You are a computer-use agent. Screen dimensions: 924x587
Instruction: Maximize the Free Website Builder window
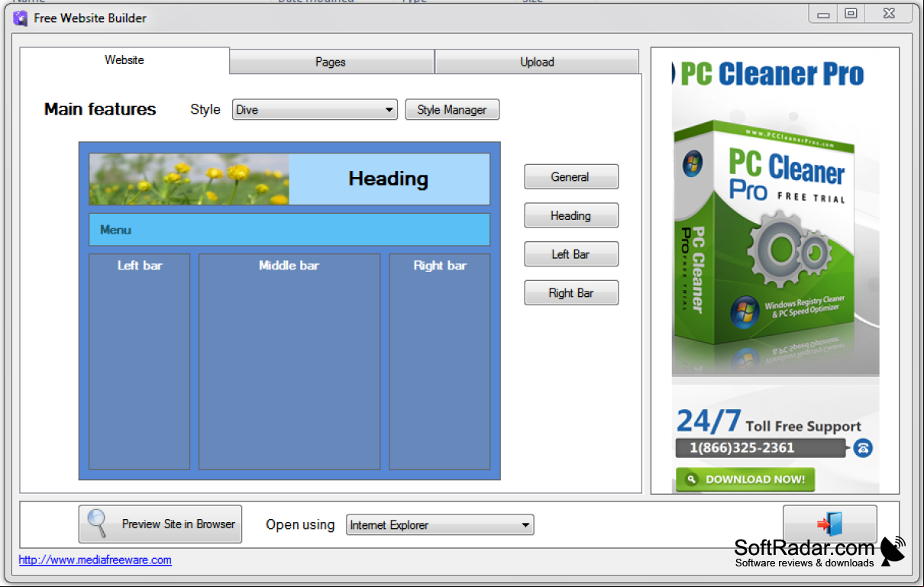[x=851, y=14]
